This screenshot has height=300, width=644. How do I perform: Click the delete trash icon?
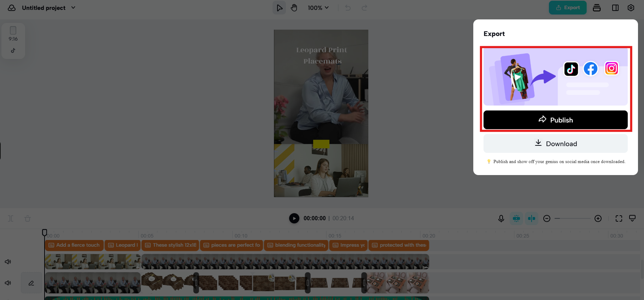coord(28,218)
